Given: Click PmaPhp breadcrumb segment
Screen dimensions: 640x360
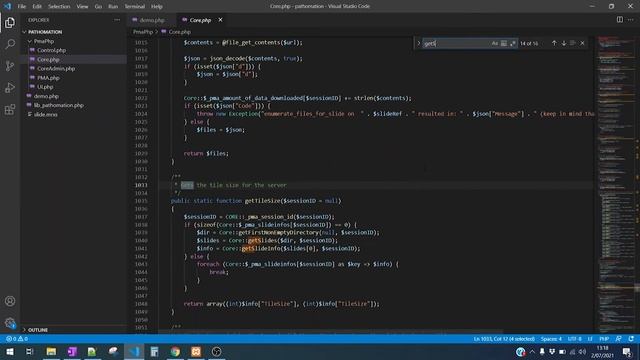Looking at the screenshot, I should coord(143,32).
